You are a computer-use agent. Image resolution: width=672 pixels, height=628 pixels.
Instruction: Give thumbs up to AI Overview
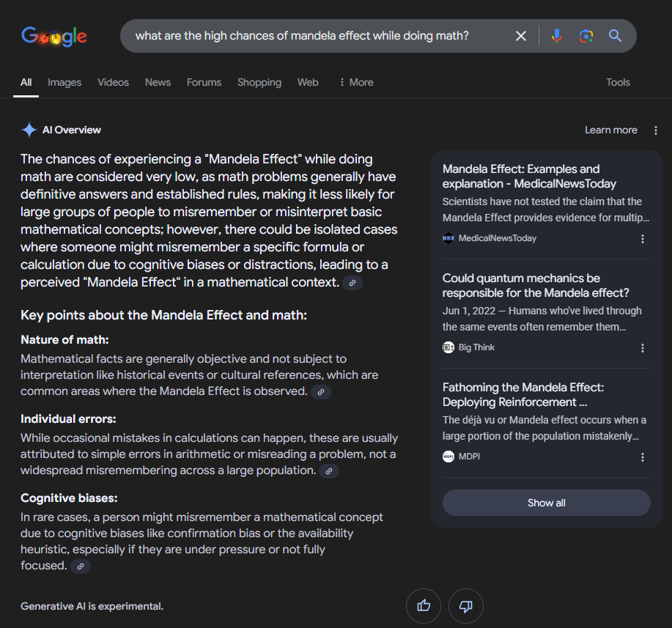pos(424,606)
